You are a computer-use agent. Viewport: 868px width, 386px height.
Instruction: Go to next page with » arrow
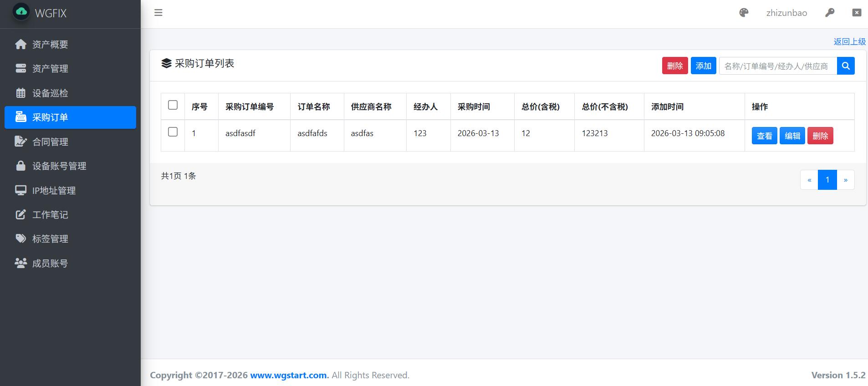[846, 180]
